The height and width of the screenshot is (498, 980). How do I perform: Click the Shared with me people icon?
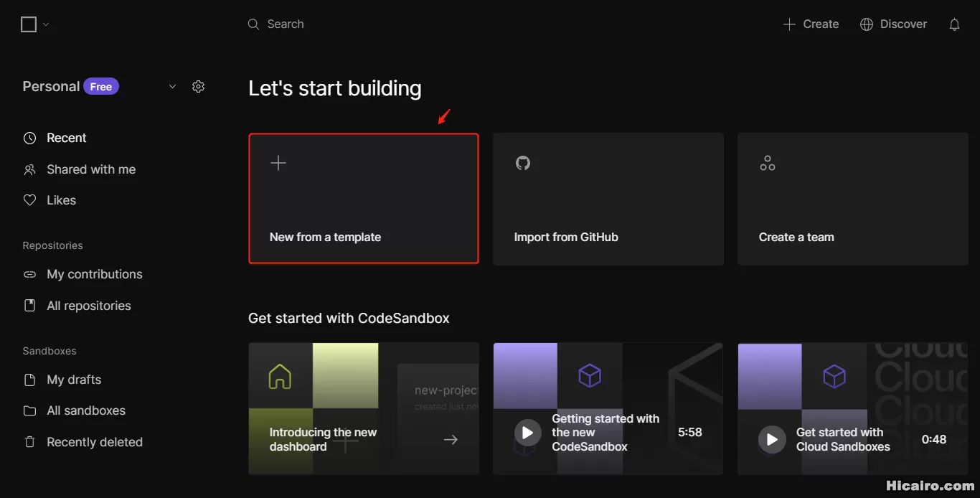tap(29, 169)
